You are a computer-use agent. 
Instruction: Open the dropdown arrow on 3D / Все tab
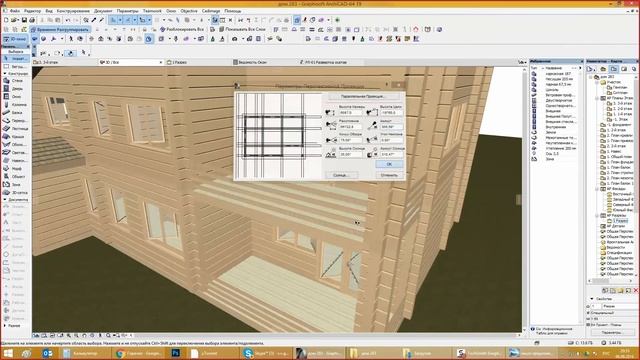160,62
